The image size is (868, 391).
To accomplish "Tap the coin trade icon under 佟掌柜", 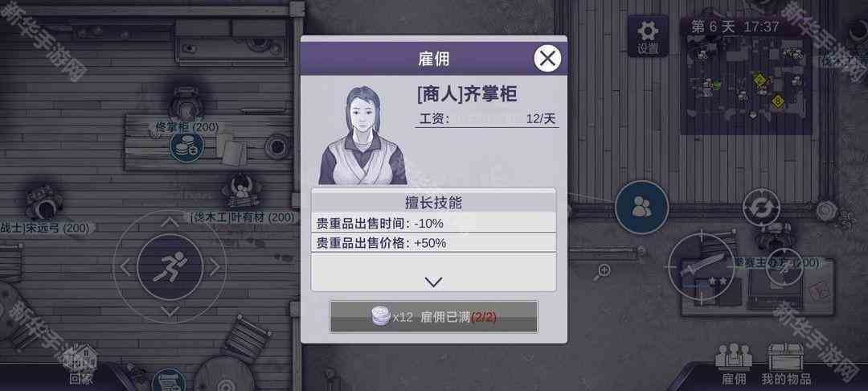I will (x=186, y=146).
